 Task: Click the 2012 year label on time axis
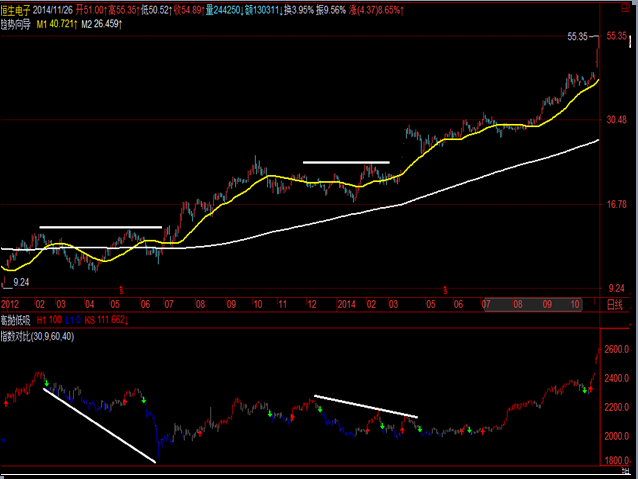click(10, 303)
